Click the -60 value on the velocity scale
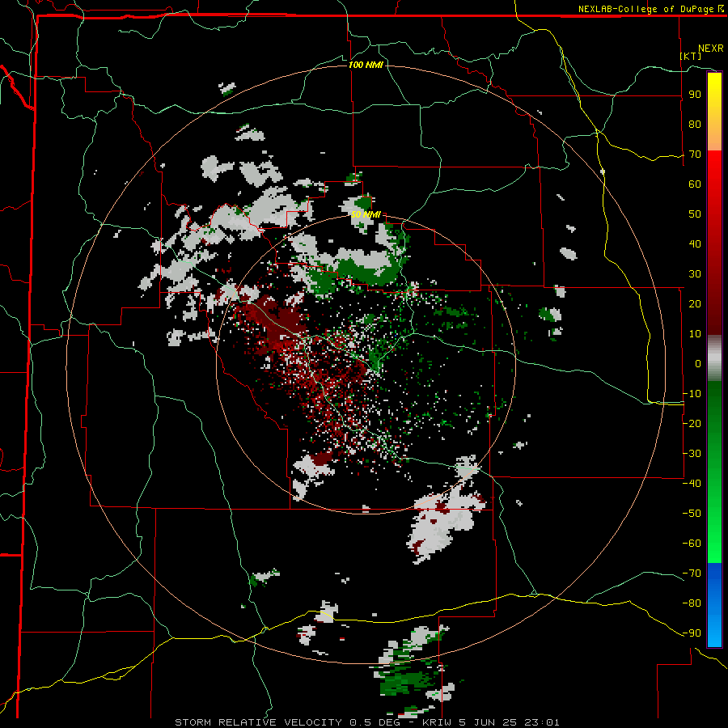 click(x=692, y=544)
